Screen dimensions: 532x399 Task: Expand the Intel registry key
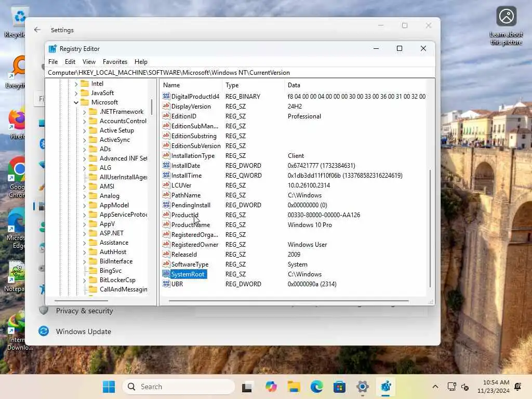(x=76, y=84)
